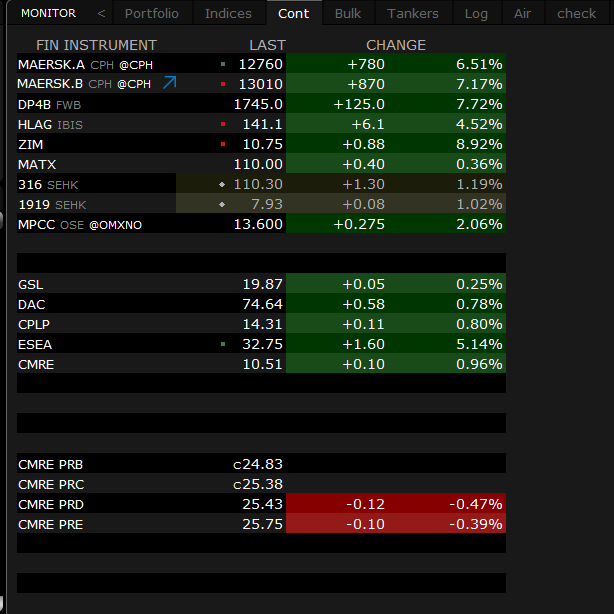The width and height of the screenshot is (614, 614).
Task: Select the MAERSK.A instrument row
Action: click(x=261, y=63)
